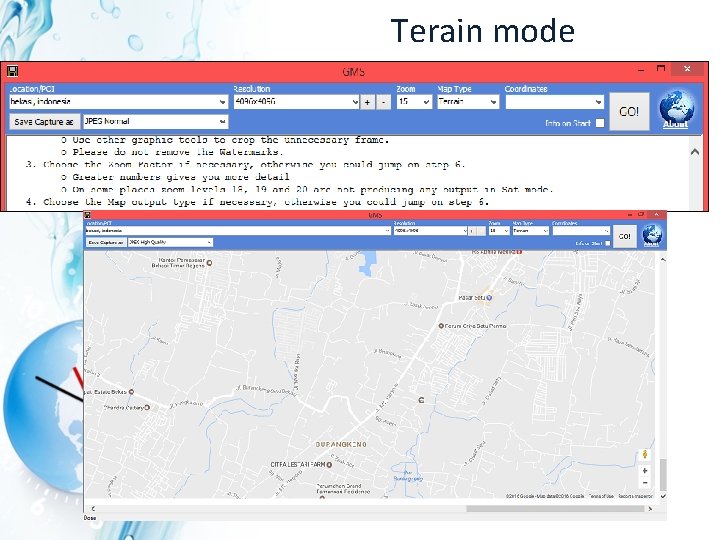This screenshot has width=720, height=540.
Task: Click scroll-up arrow of the instructions text panel
Action: tap(695, 152)
